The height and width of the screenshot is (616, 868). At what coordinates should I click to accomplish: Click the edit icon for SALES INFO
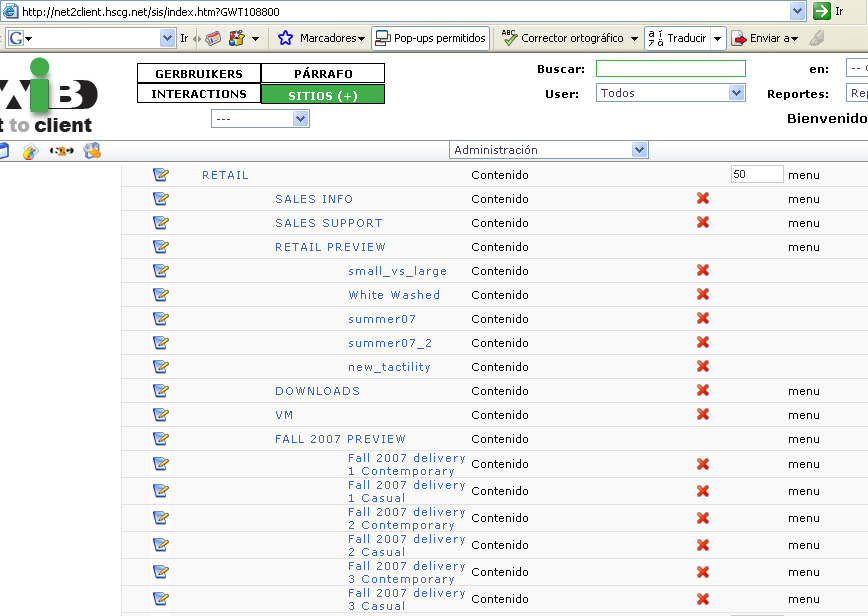click(x=161, y=199)
